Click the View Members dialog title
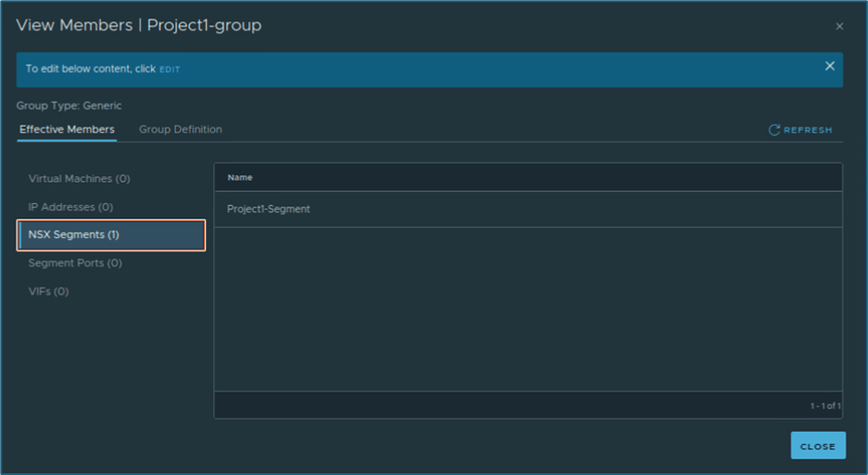The width and height of the screenshot is (868, 475). pyautogui.click(x=139, y=26)
